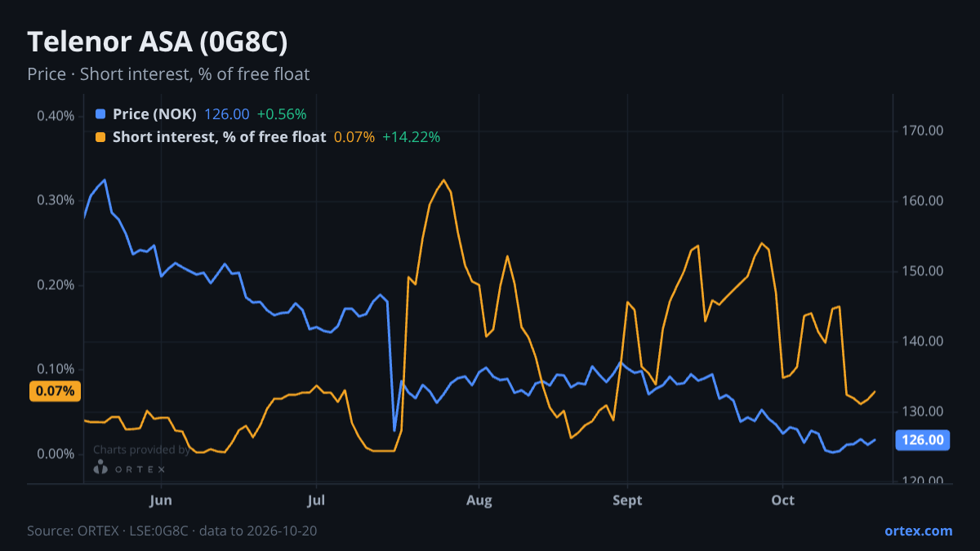
Task: Click the ORTEX logo icon
Action: click(x=100, y=468)
